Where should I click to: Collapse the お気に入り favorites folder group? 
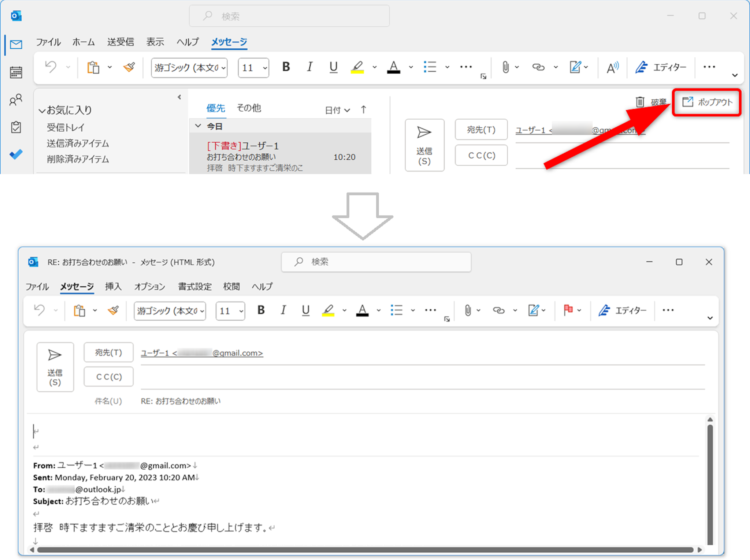pyautogui.click(x=42, y=110)
